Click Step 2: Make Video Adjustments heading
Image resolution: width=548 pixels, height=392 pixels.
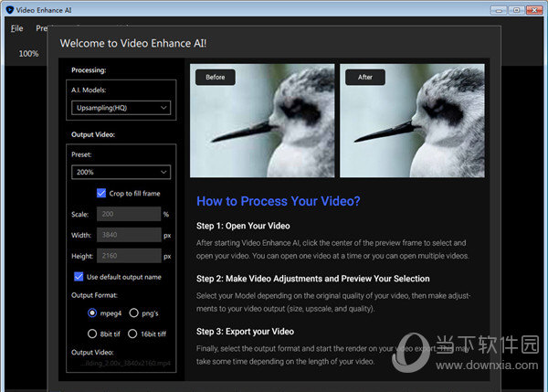312,279
